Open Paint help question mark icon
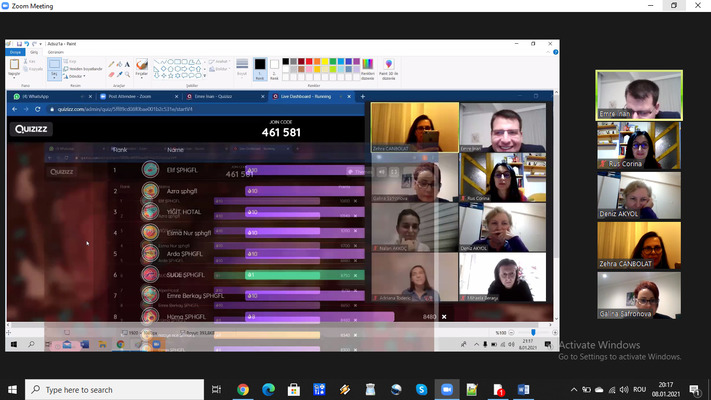 point(555,52)
